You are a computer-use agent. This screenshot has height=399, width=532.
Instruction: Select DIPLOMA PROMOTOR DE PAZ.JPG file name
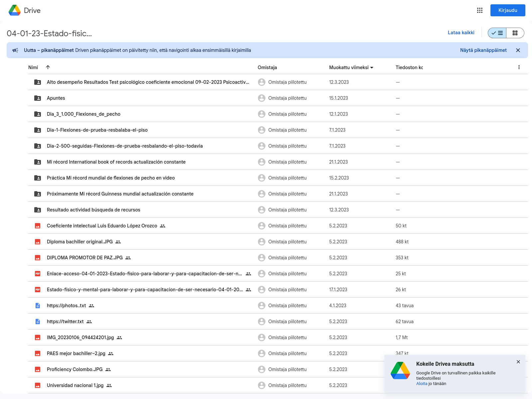85,258
